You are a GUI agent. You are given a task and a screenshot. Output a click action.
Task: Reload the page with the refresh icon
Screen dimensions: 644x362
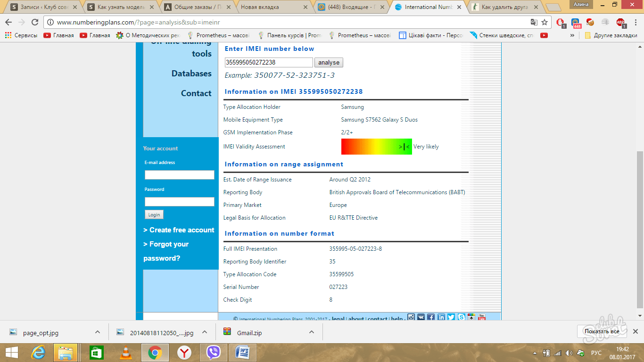click(35, 22)
